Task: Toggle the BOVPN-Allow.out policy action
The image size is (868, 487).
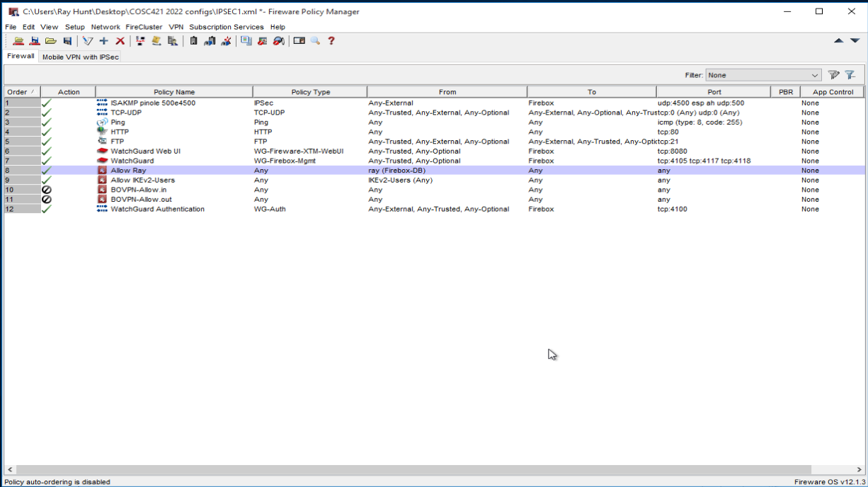Action: (x=46, y=200)
